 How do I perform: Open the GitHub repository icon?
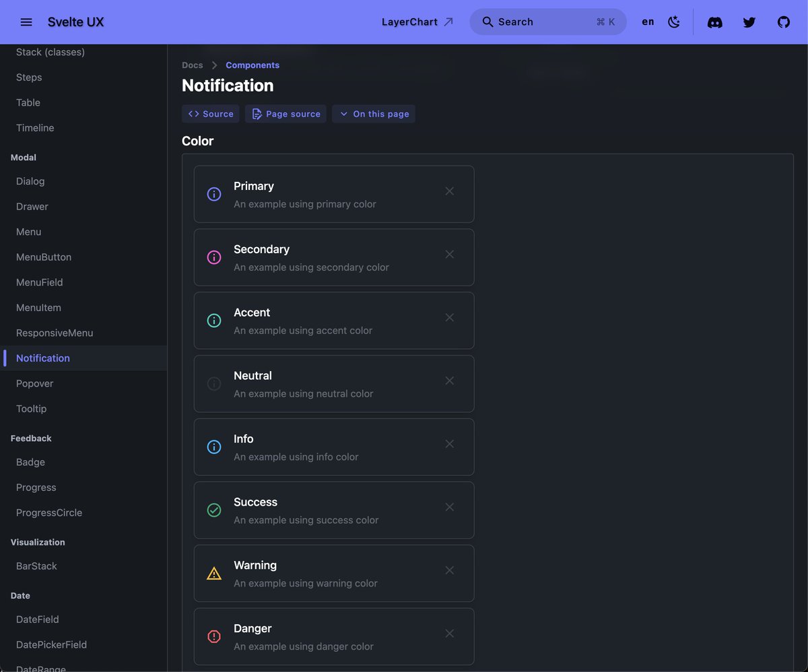(783, 22)
